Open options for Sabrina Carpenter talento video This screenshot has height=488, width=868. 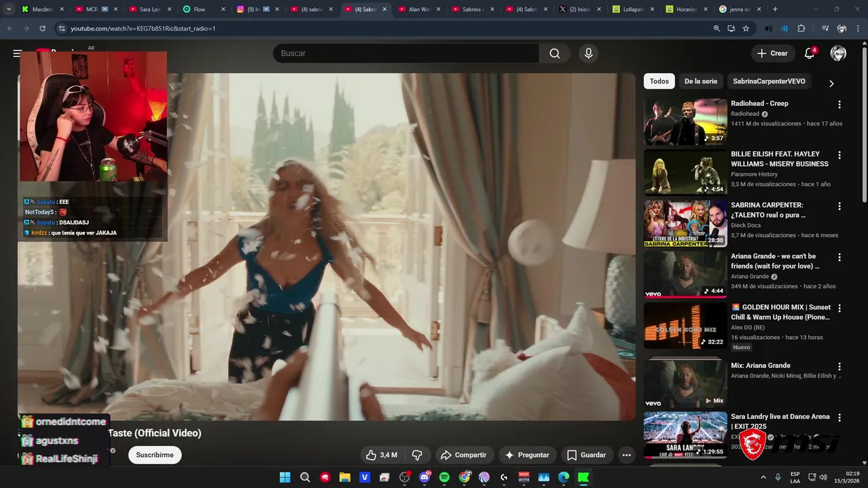coord(840,206)
